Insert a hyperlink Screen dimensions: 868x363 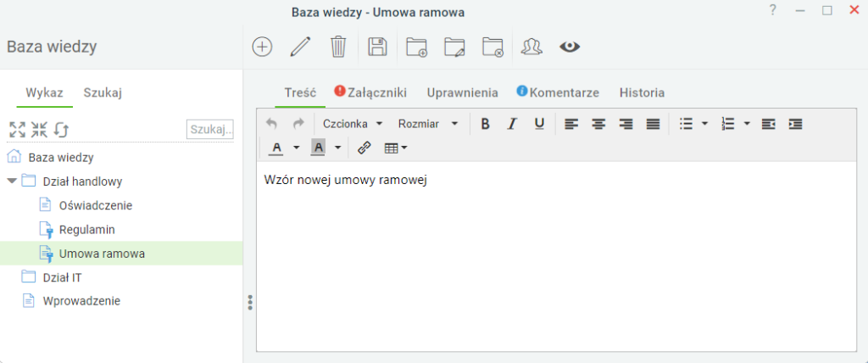click(x=364, y=148)
